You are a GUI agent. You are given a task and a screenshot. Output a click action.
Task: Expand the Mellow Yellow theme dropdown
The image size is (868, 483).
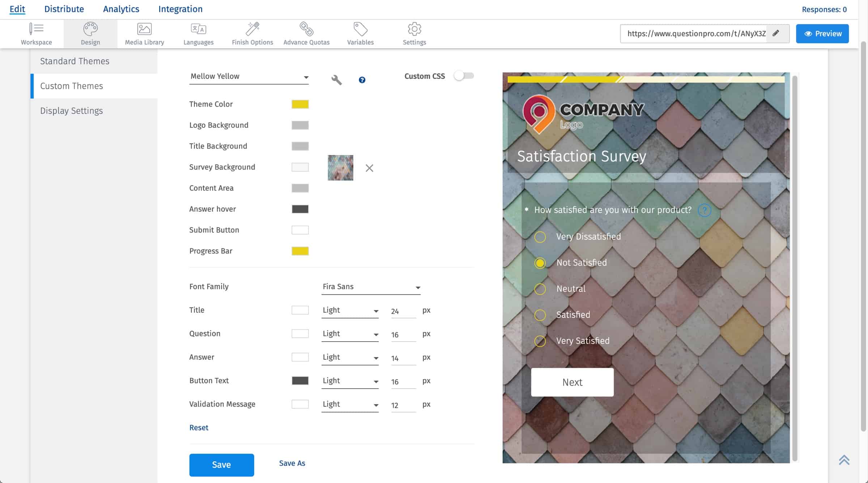click(249, 77)
